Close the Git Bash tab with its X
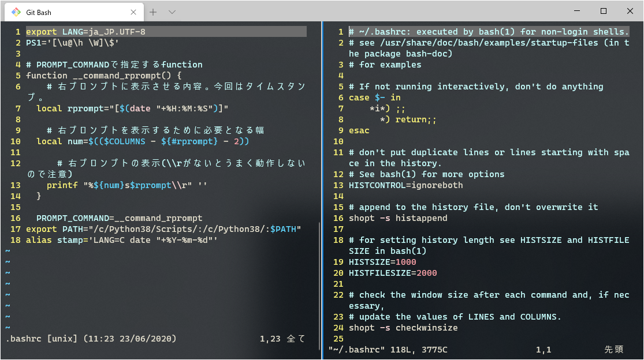Viewport: 644px width, 360px height. [x=132, y=11]
